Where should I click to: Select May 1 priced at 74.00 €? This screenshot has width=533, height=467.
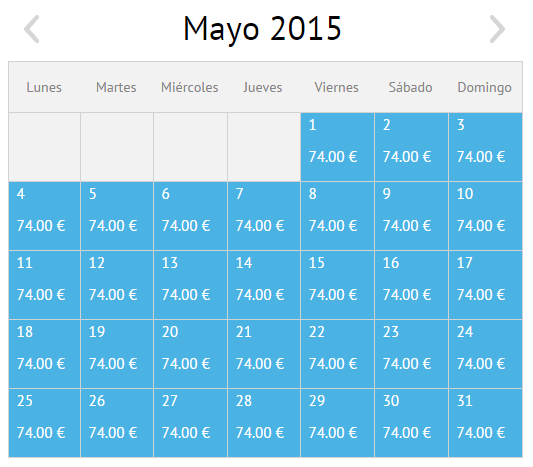tap(338, 147)
